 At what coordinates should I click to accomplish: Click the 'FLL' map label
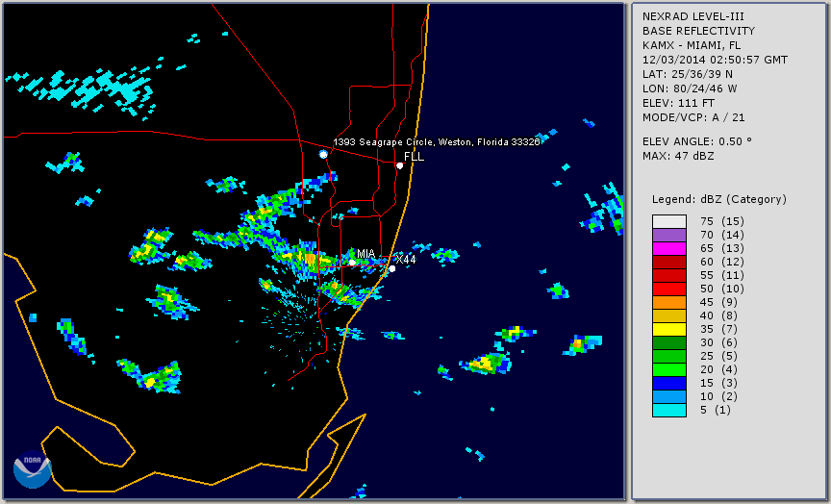point(414,157)
